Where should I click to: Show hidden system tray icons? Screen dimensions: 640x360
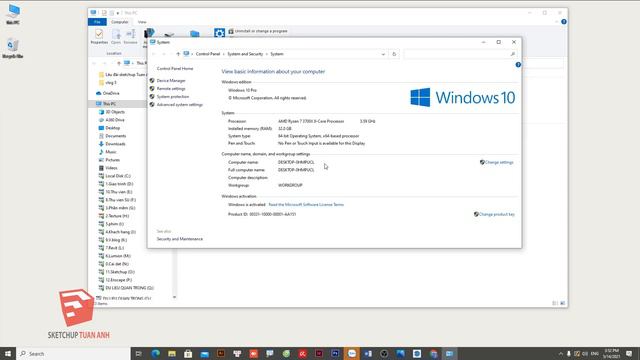point(560,353)
